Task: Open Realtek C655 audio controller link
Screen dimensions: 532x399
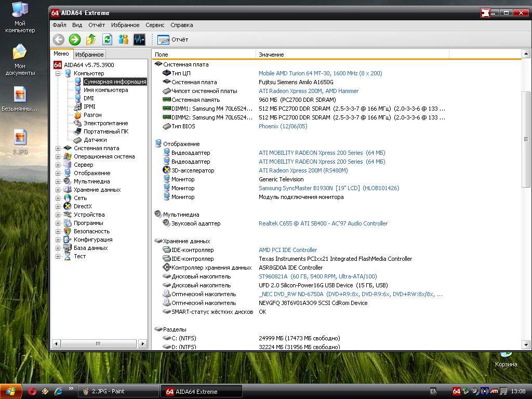Action: [x=323, y=223]
